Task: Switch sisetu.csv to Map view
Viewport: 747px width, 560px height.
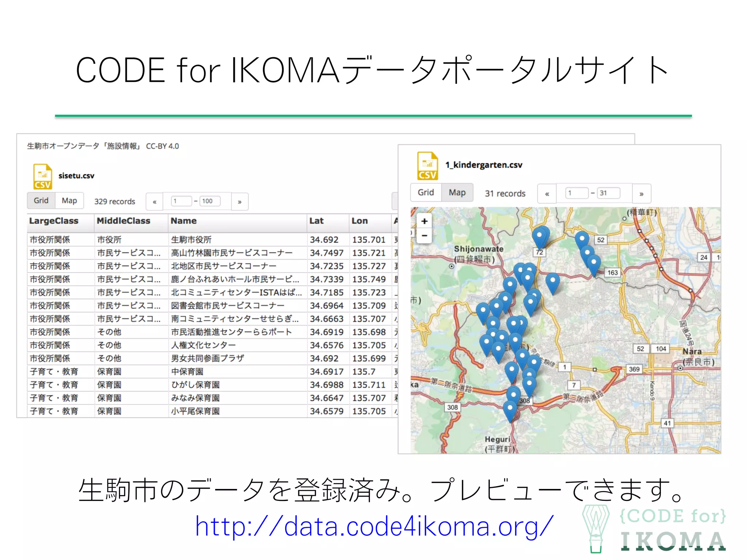Action: pyautogui.click(x=69, y=201)
